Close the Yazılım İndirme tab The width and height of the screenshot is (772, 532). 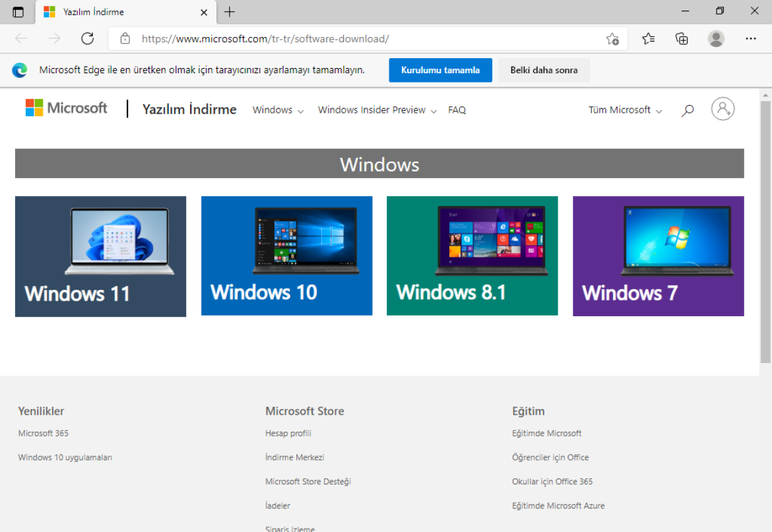tap(204, 13)
